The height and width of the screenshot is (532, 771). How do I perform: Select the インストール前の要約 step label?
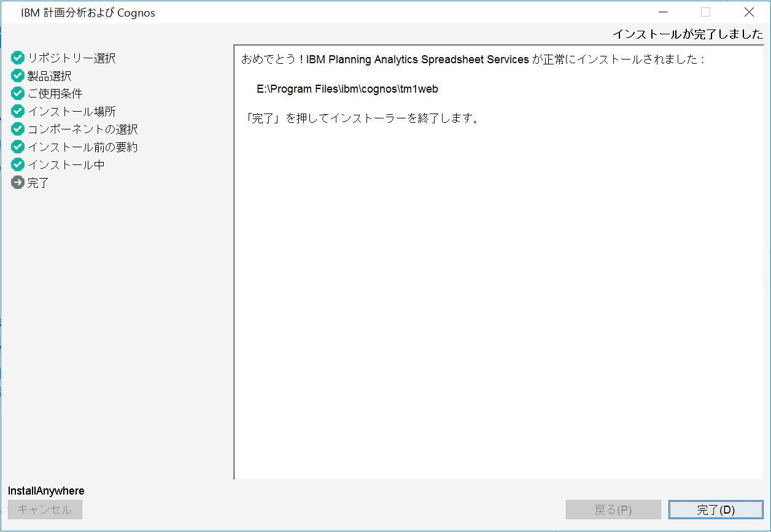click(83, 147)
